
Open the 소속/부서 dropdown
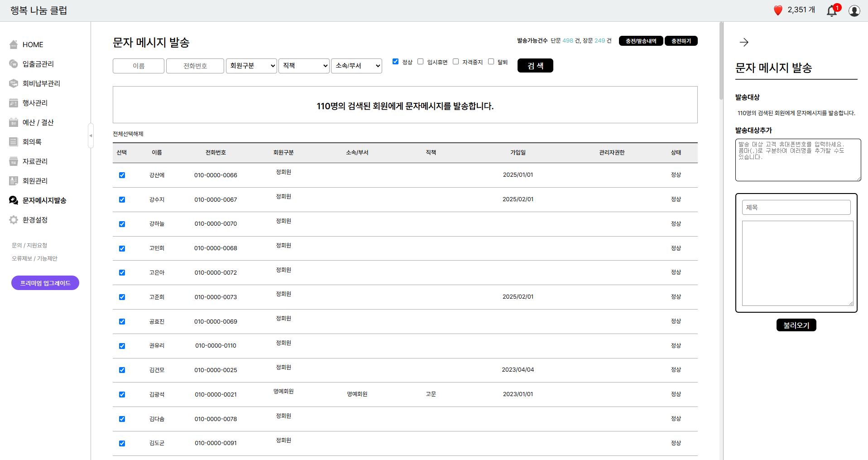pyautogui.click(x=356, y=66)
